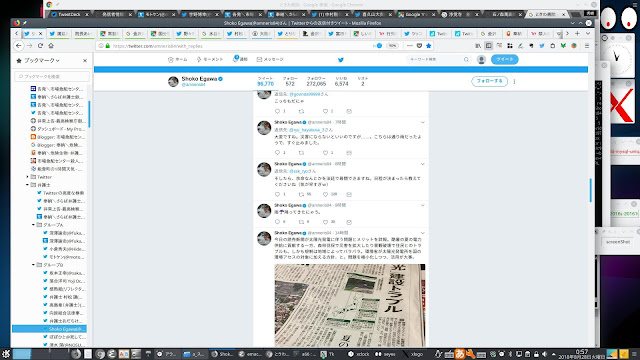Screen dimensions: 640x360
Task: Like the 雨降ってきたにゃう tweet
Action: point(325,222)
